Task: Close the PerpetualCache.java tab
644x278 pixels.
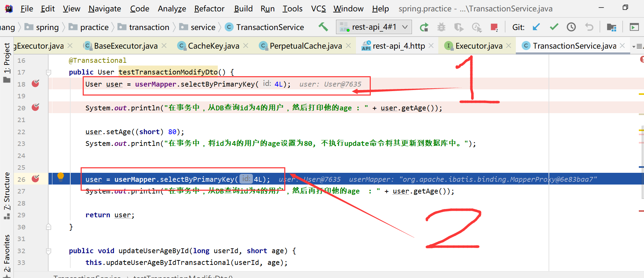Action: click(x=348, y=46)
